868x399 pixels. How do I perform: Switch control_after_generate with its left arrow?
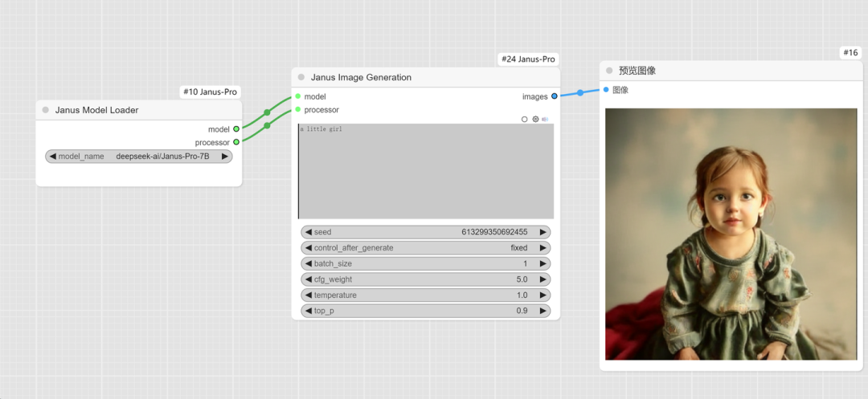point(309,247)
